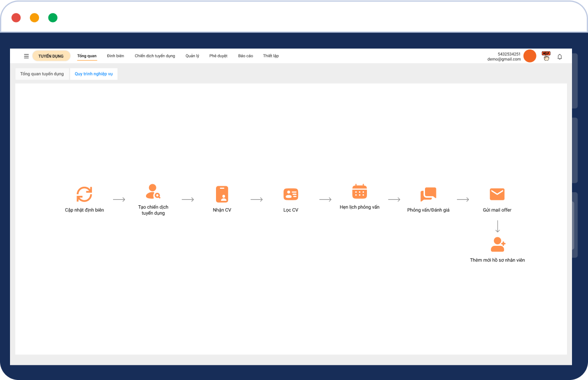Click the account number 5432534251
The image size is (588, 380).
[509, 54]
